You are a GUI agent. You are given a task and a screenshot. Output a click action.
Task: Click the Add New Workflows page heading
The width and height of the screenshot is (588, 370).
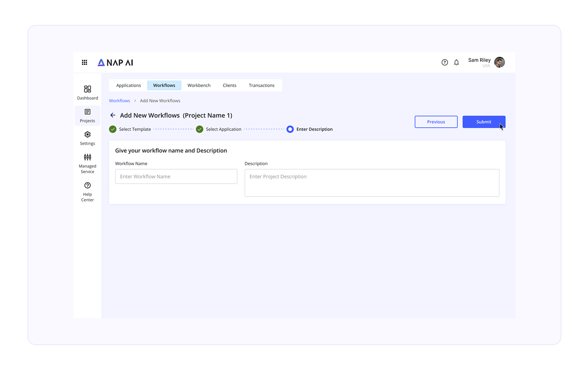[176, 115]
